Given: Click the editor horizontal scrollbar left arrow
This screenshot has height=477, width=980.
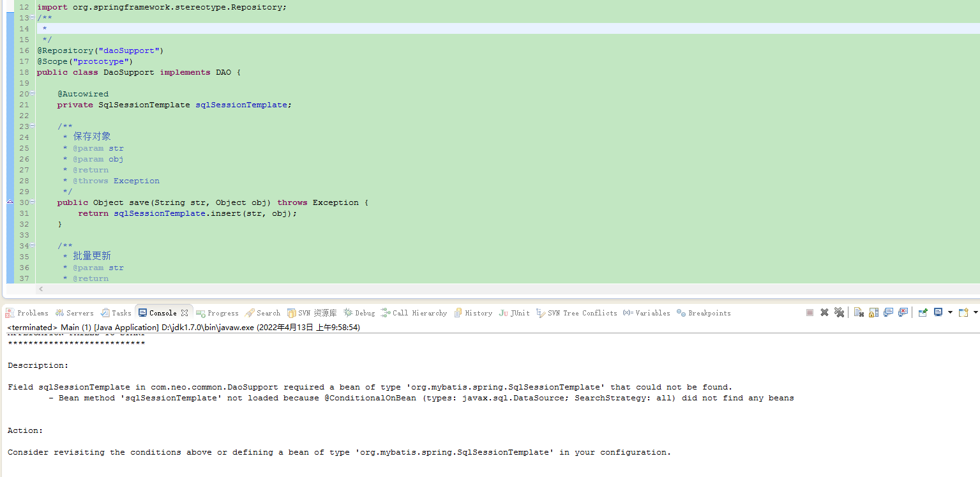Looking at the screenshot, I should 41,289.
